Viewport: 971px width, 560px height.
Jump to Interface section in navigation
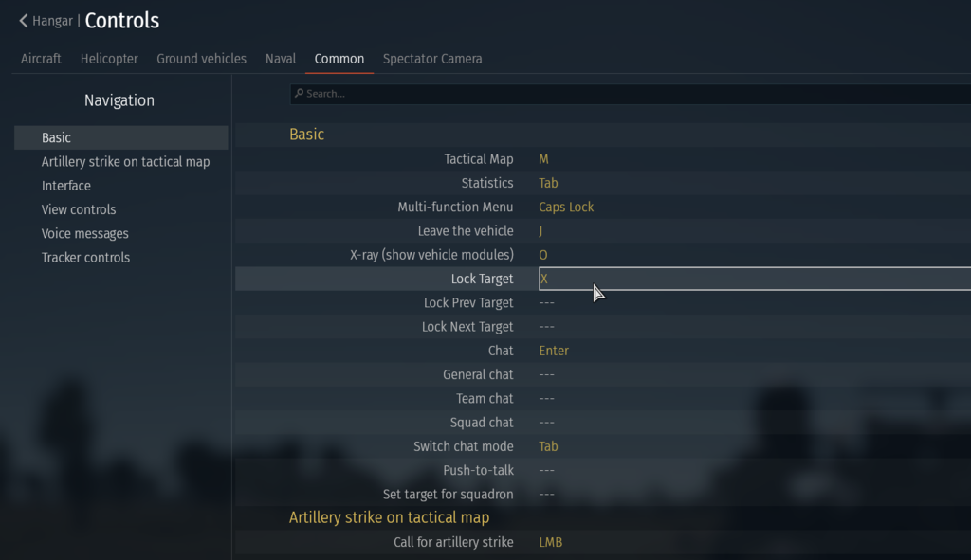[x=66, y=186]
